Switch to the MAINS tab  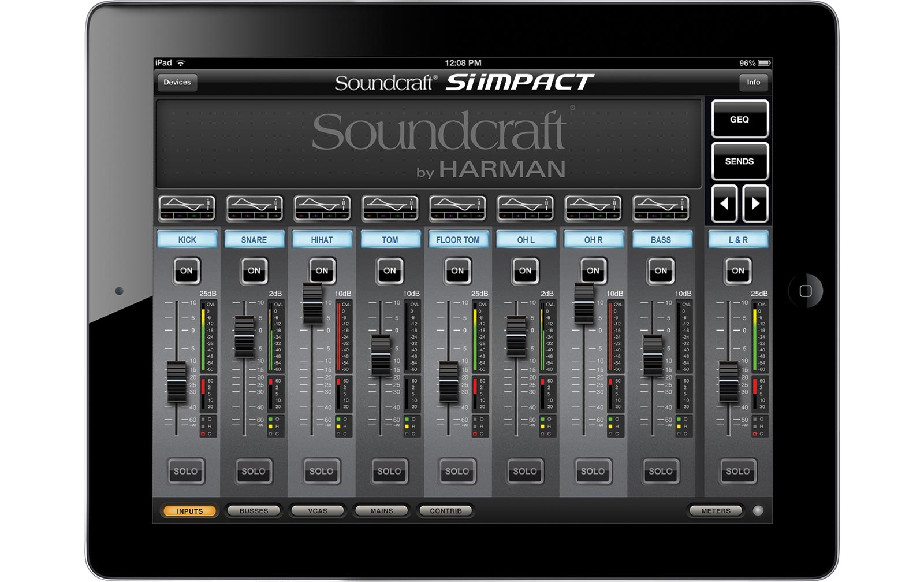coord(382,511)
